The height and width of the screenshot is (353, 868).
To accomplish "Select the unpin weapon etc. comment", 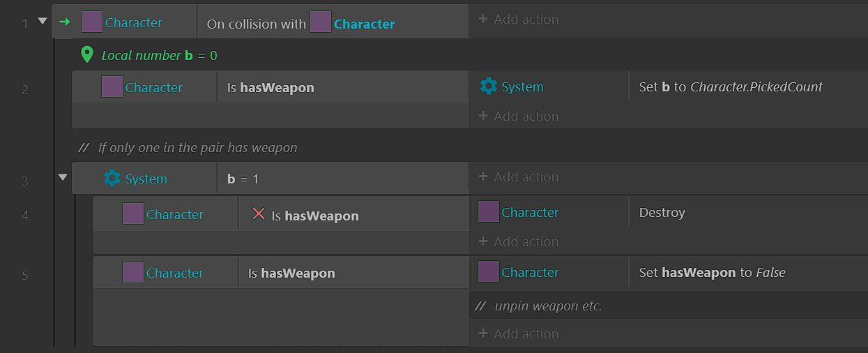I will pos(538,306).
